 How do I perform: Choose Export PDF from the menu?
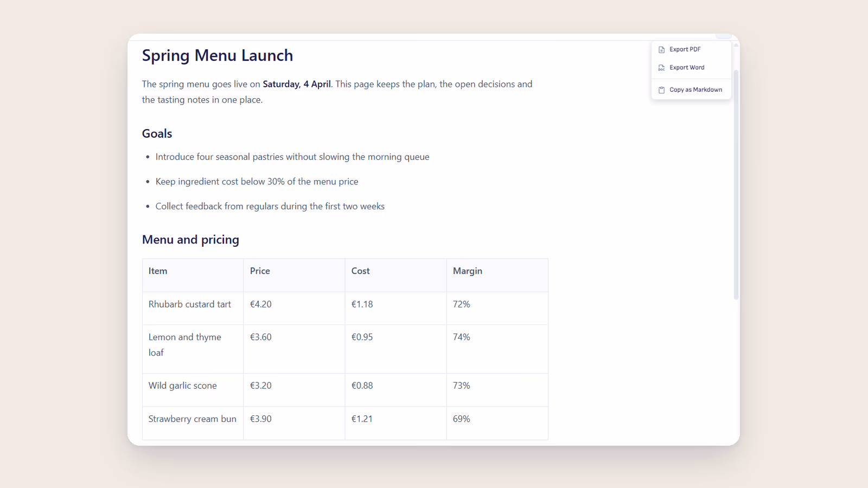(x=691, y=49)
